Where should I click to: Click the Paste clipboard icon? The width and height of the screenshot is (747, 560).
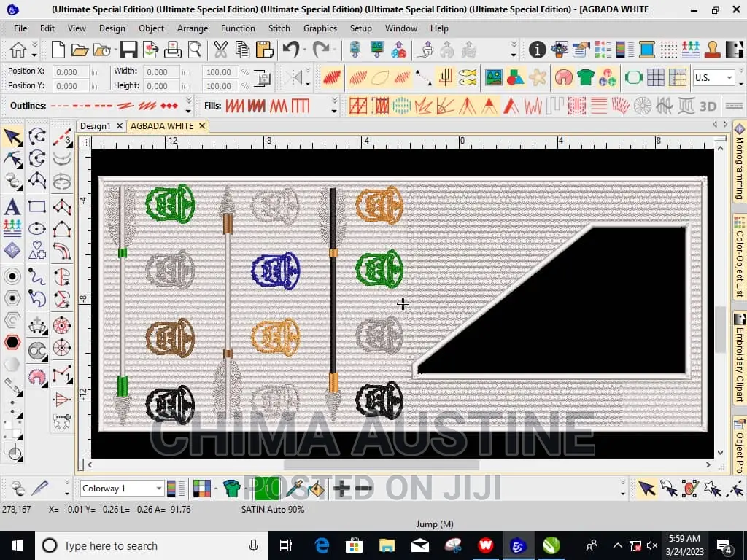tap(264, 50)
